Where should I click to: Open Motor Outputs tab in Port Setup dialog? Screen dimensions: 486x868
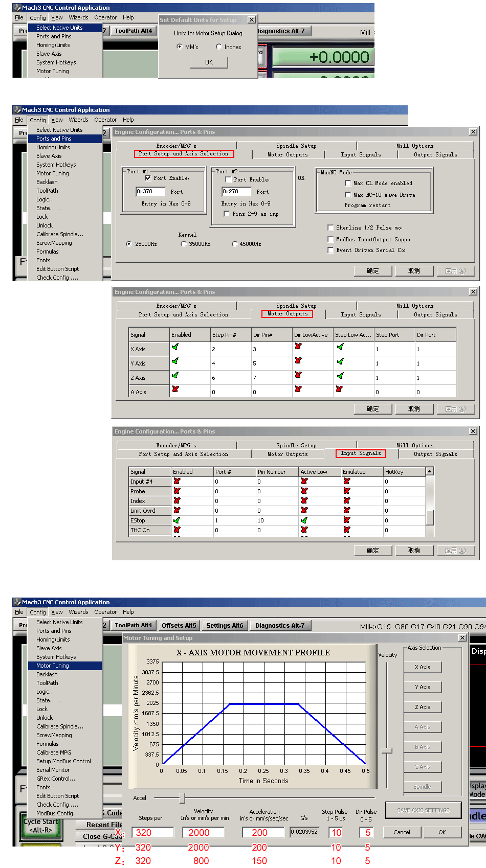click(x=288, y=154)
